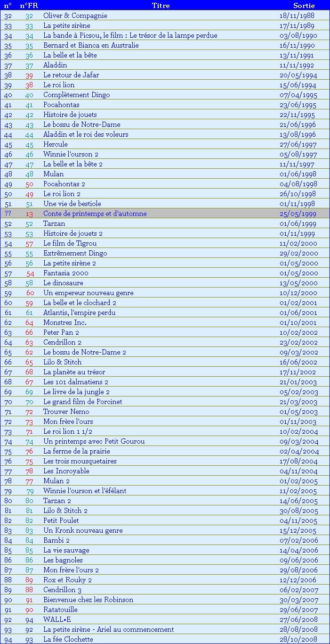330x644 pixels.
Task: Click 'La planète au trésor'
Action: click(74, 372)
